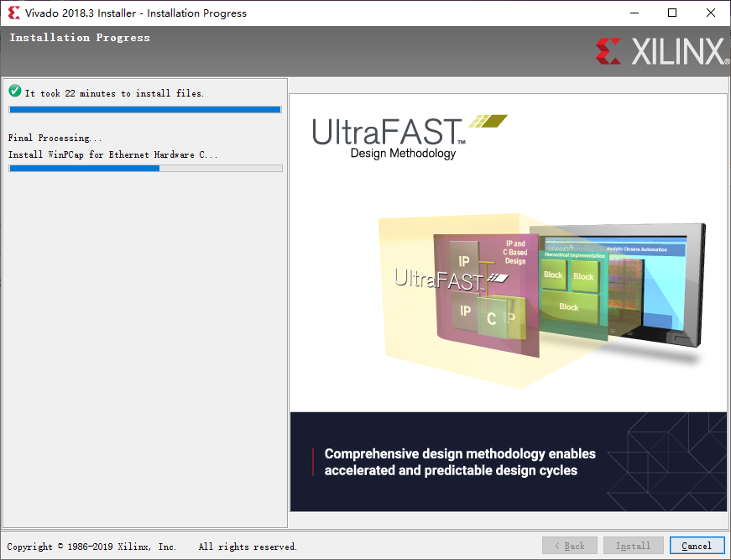Image resolution: width=731 pixels, height=560 pixels.
Task: Click the grayed-out Install button
Action: click(633, 546)
